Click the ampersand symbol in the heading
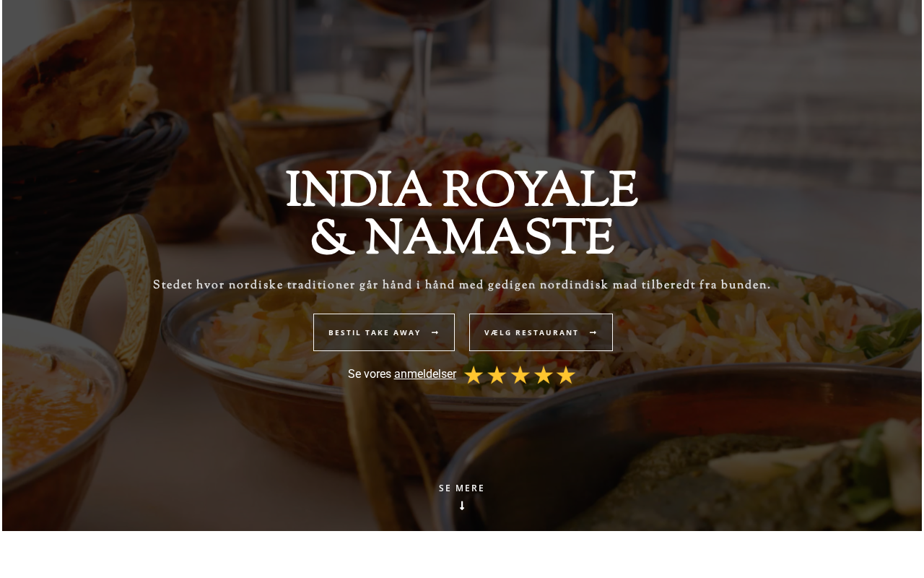 pyautogui.click(x=333, y=238)
